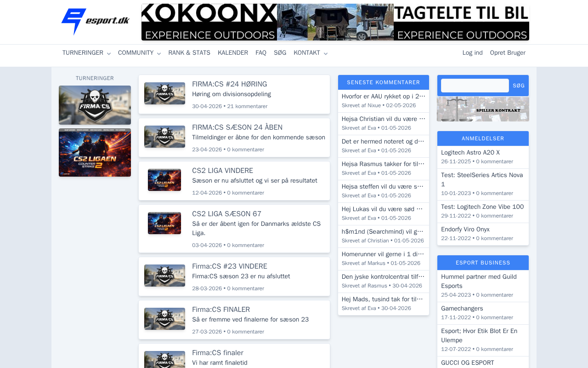Open Firma:CS tournament sidebar image
This screenshot has height=368, width=588.
[95, 105]
